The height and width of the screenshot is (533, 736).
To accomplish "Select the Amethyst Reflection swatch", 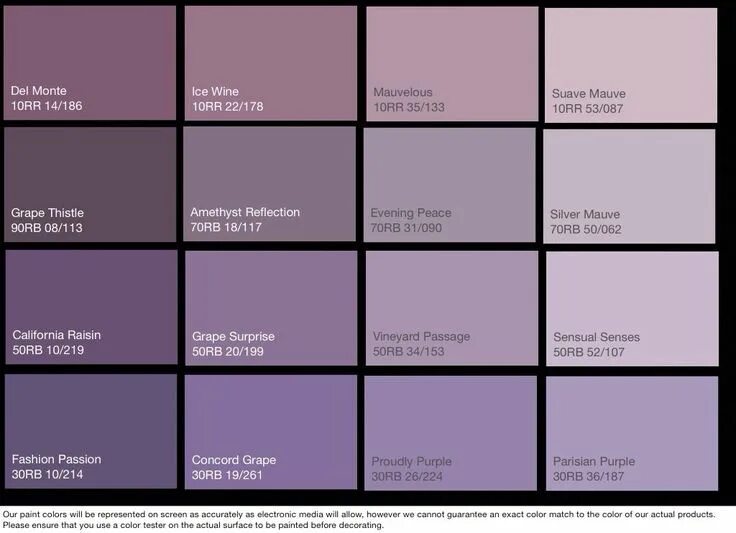I will point(269,184).
